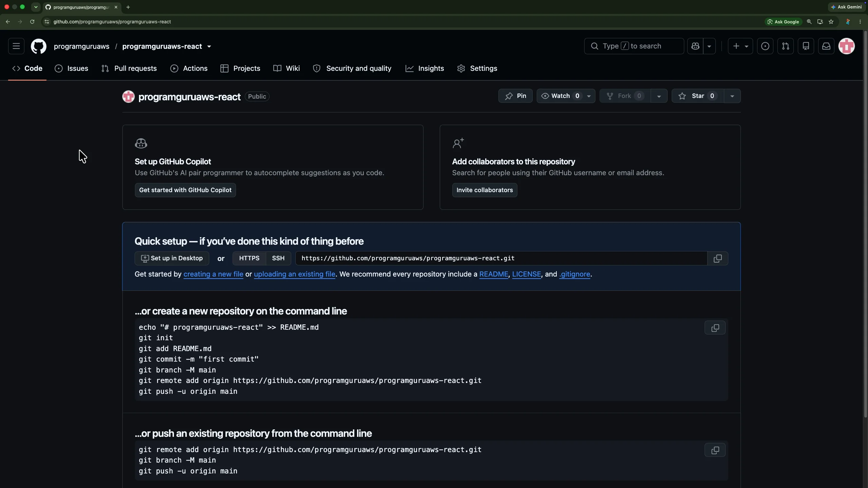The image size is (868, 488).
Task: Open pull requests icon in the header
Action: click(786, 46)
